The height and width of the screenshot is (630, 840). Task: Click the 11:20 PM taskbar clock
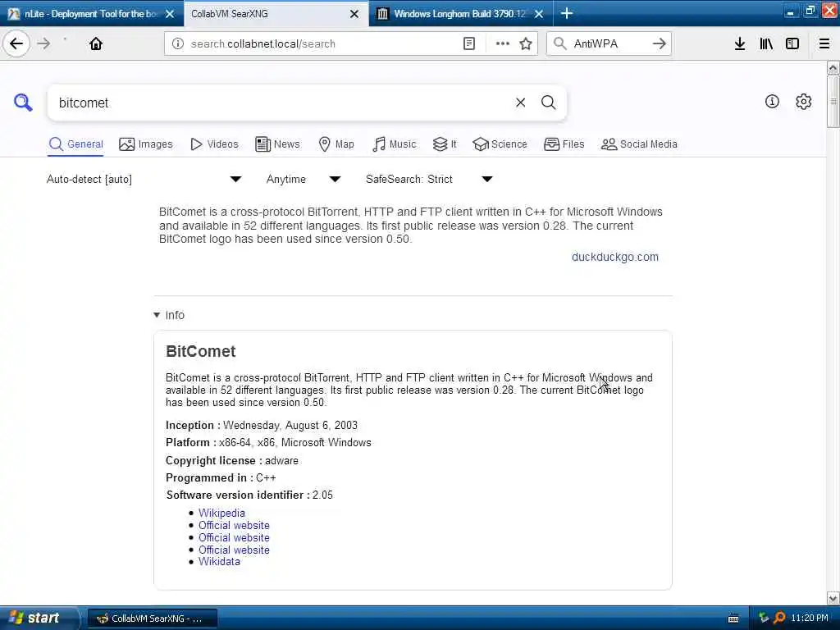(810, 618)
